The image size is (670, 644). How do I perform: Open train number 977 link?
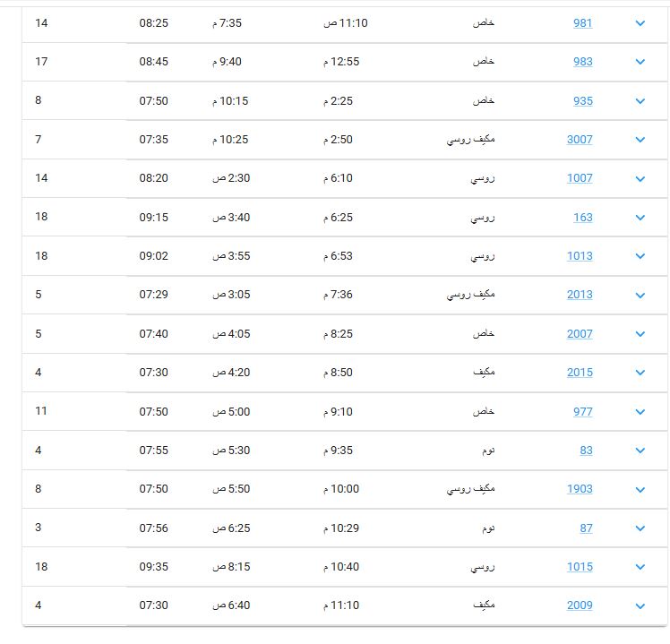(583, 411)
